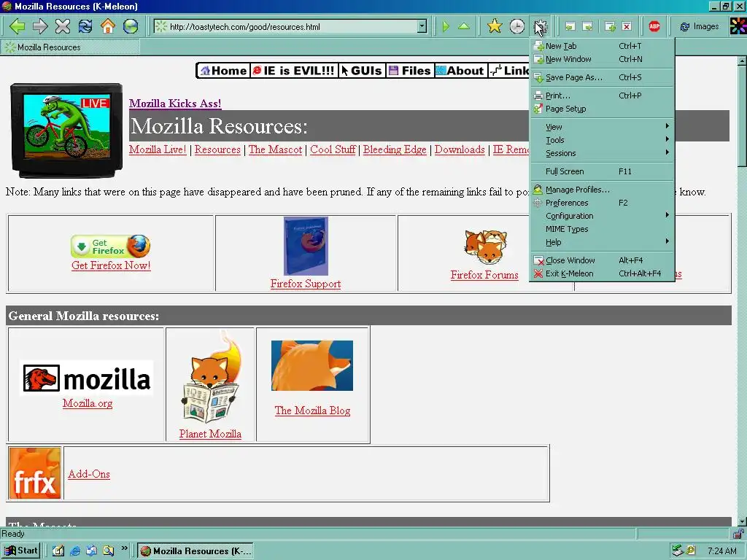Open the Planet Mozilla link
Viewport: 747px width, 560px height.
click(x=210, y=434)
